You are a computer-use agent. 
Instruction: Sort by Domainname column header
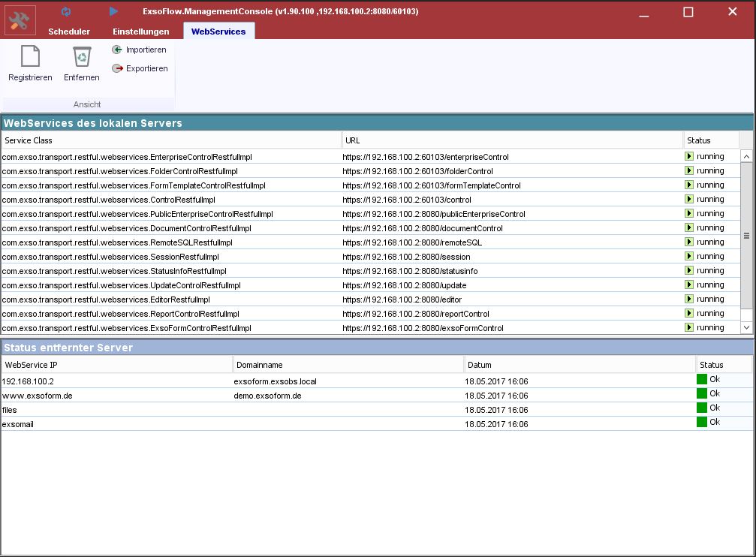(x=348, y=365)
